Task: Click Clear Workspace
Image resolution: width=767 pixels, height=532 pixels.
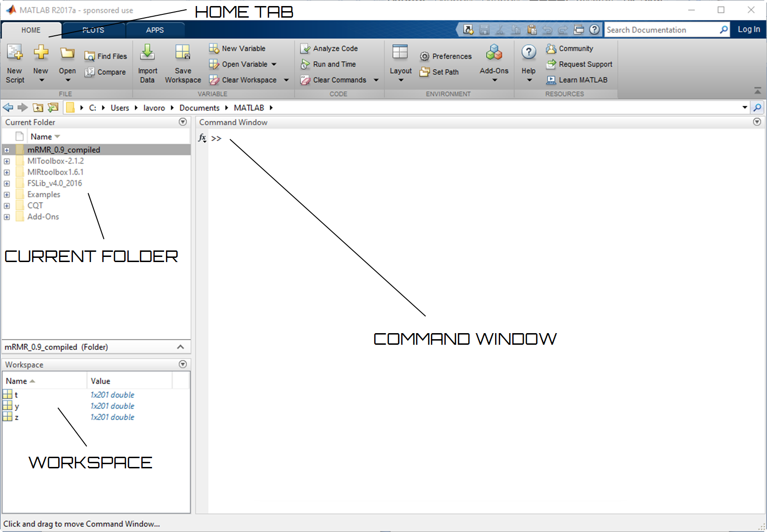Action: pos(243,80)
